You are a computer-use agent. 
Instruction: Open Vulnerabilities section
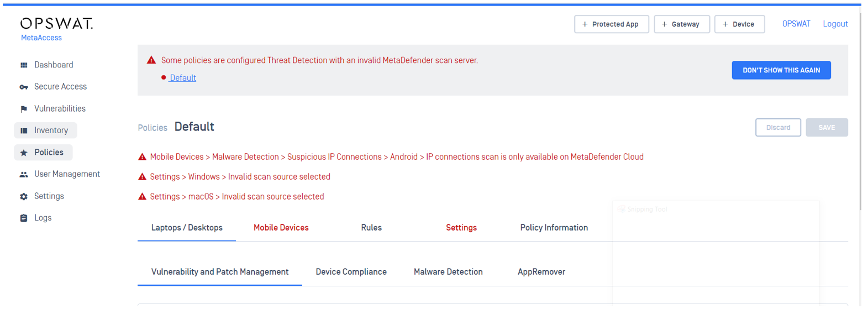[x=60, y=108]
